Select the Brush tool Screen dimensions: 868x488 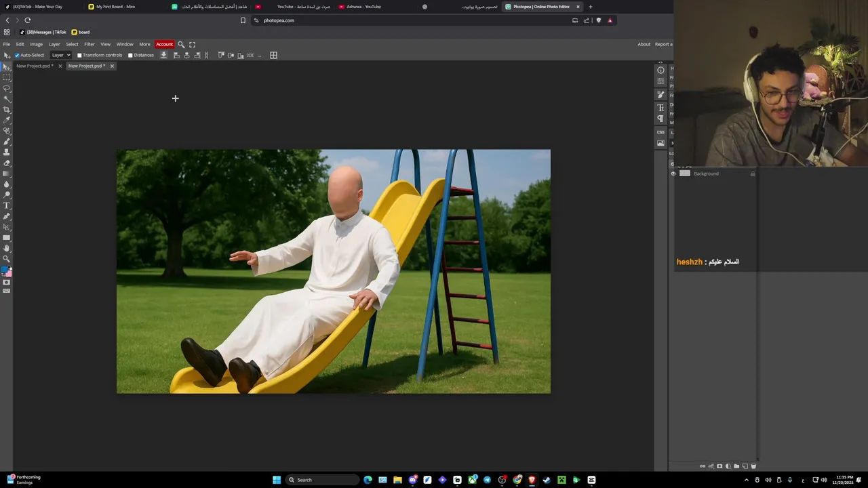click(7, 142)
